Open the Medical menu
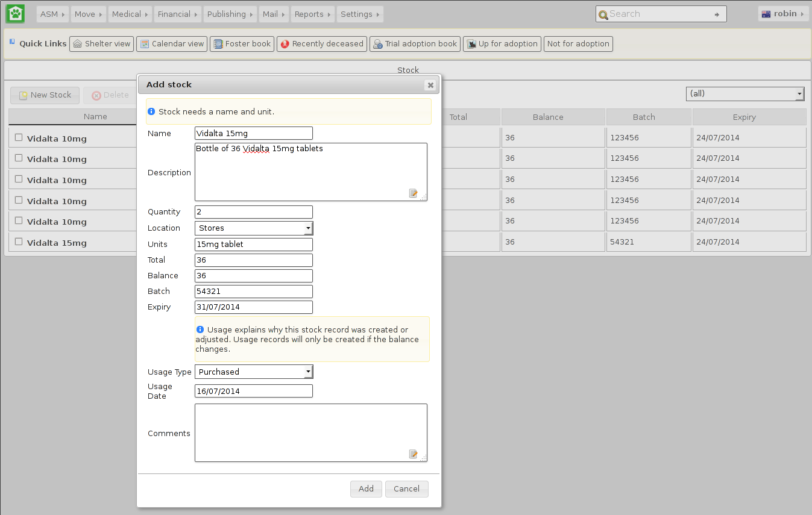Viewport: 812px width, 515px height. (x=130, y=14)
